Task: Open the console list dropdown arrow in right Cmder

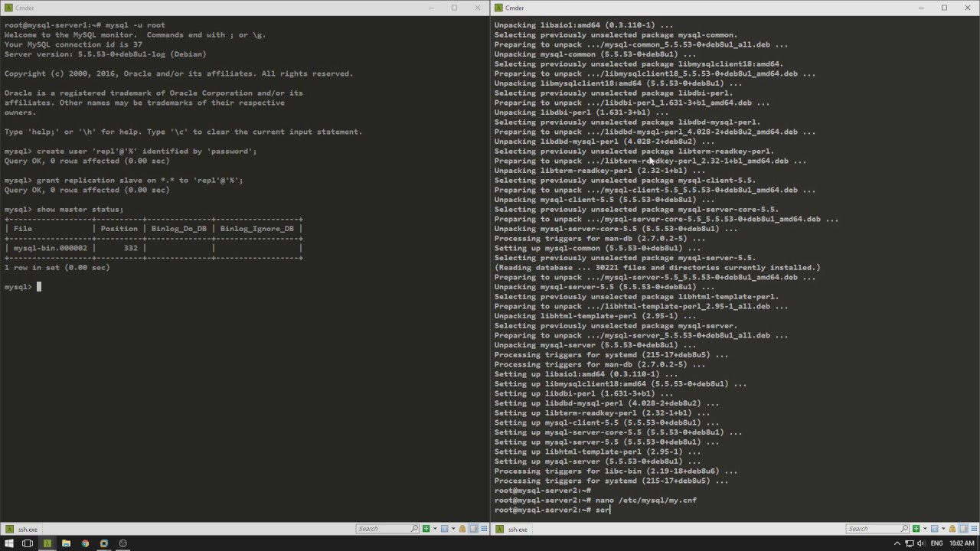Action: [943, 529]
